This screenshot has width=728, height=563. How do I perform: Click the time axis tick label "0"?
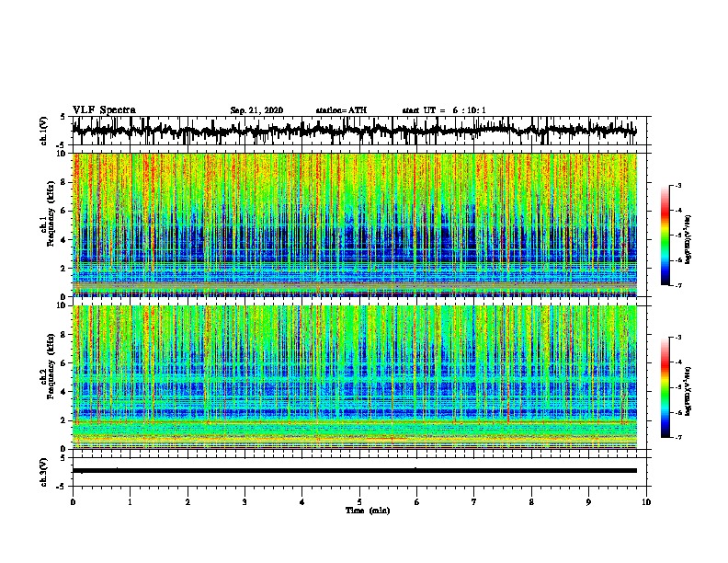point(73,502)
